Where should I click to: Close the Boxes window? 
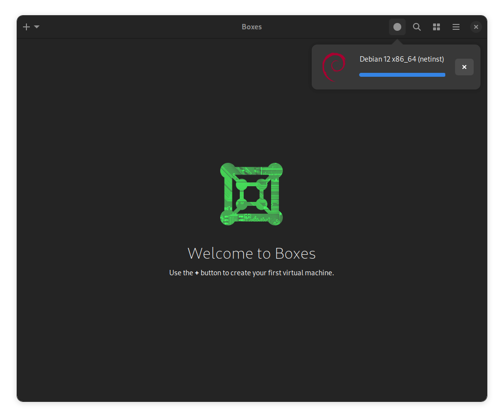click(x=476, y=27)
